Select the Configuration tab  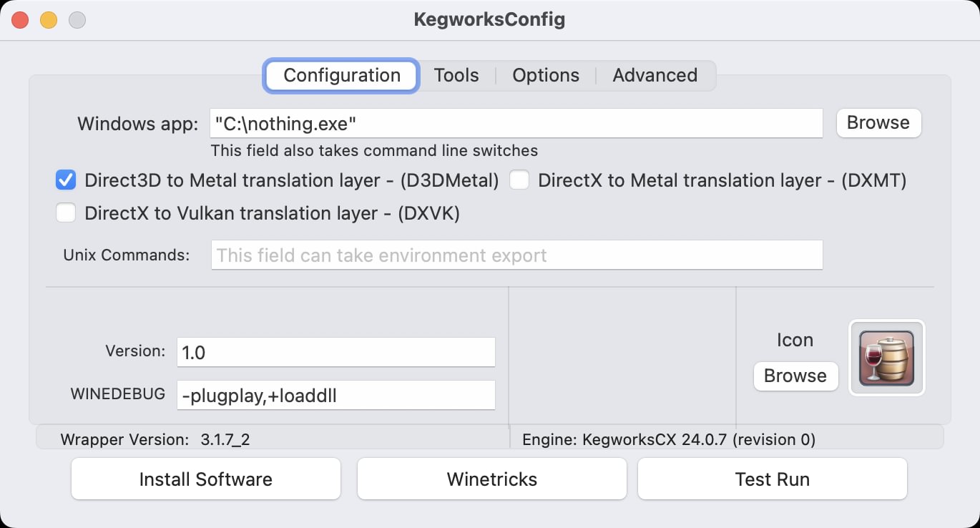point(342,76)
